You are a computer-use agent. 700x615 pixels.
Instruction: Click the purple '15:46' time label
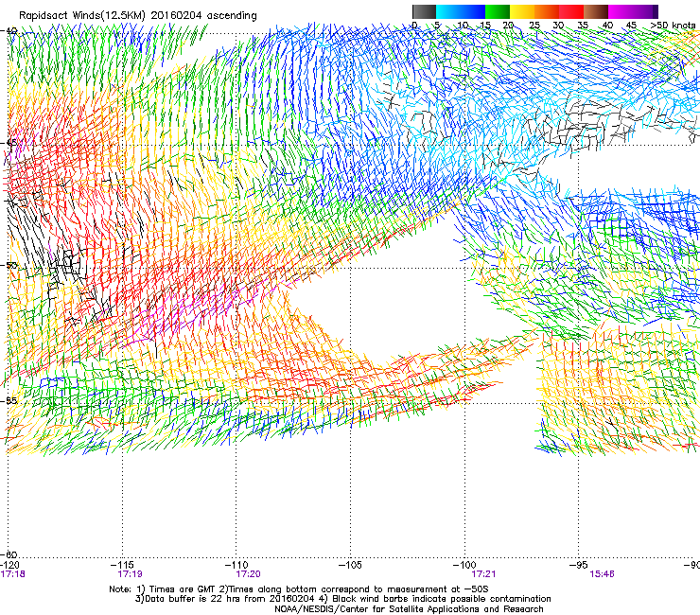click(x=602, y=574)
